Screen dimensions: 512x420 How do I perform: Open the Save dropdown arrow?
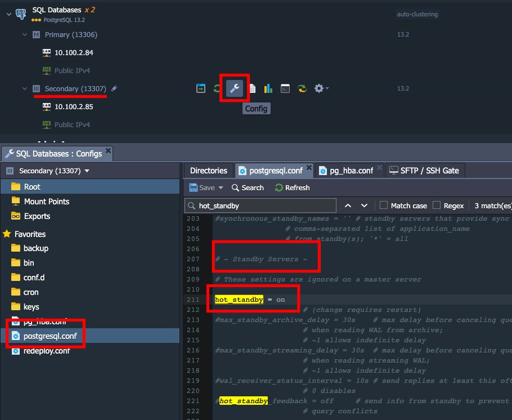pyautogui.click(x=221, y=187)
